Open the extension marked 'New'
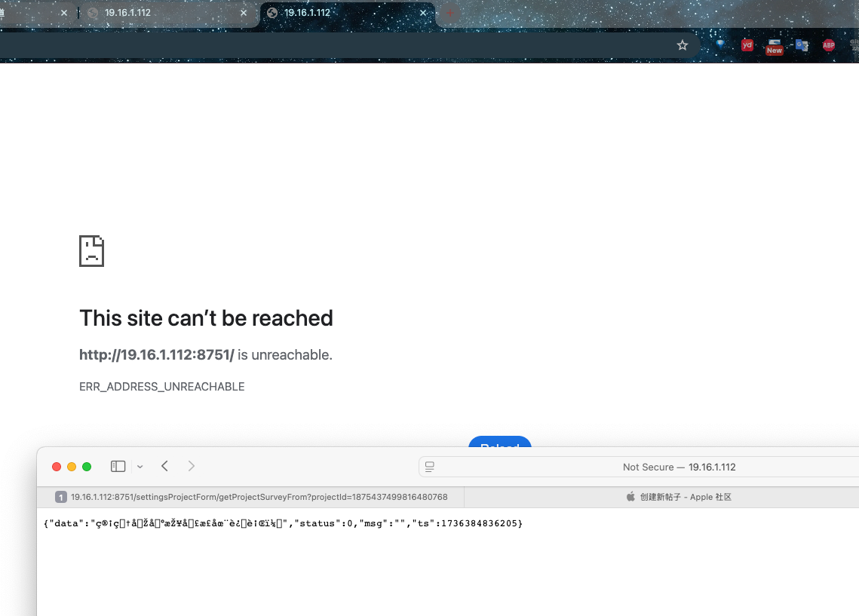 pyautogui.click(x=774, y=47)
